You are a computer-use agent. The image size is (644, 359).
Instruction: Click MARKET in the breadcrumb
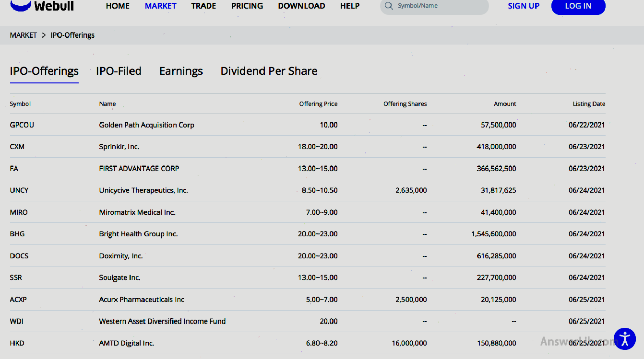[x=23, y=35]
